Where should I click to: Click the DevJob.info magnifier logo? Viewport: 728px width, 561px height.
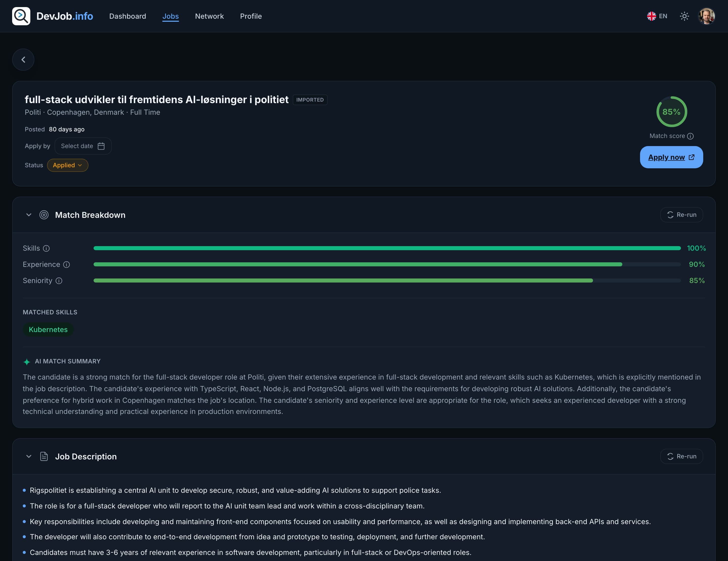[21, 16]
